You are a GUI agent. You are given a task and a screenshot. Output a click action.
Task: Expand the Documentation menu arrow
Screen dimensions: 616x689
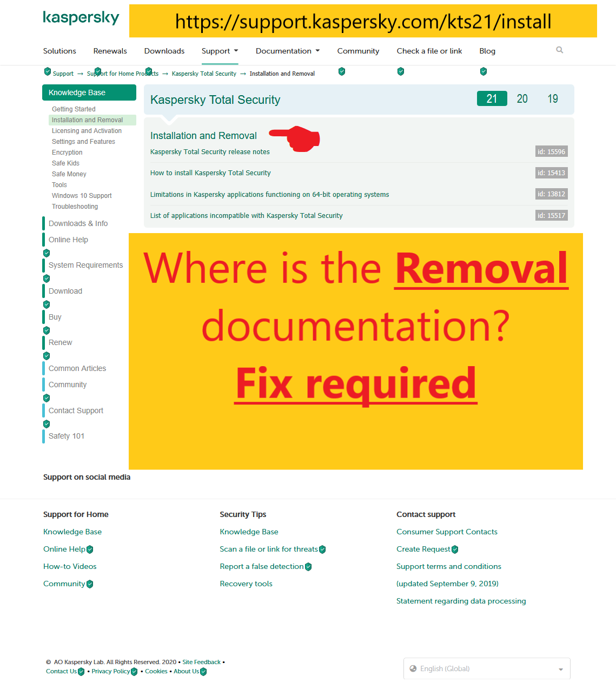[x=317, y=51]
